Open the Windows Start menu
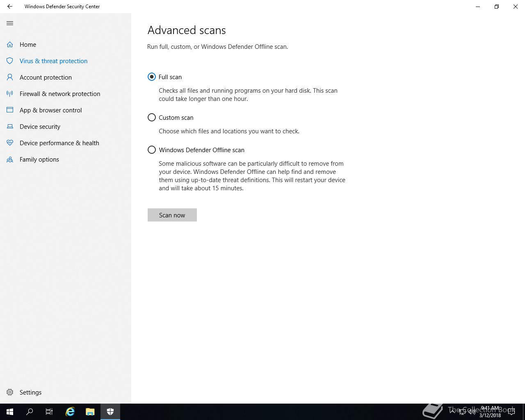This screenshot has width=525, height=420. (10, 412)
